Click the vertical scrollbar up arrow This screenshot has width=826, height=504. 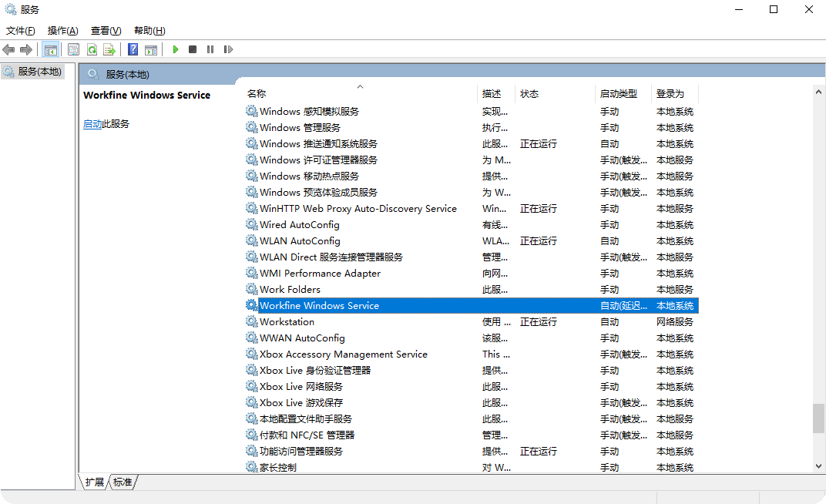pos(818,92)
